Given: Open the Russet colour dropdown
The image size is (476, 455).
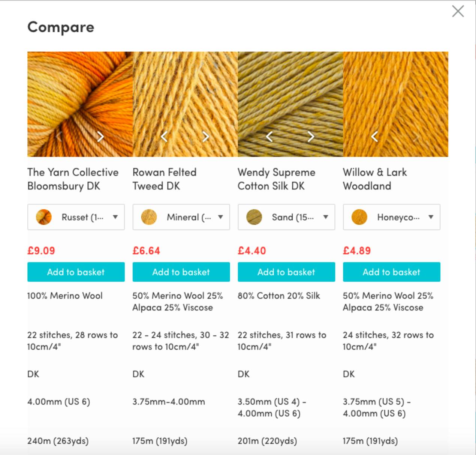Looking at the screenshot, I should (x=76, y=217).
